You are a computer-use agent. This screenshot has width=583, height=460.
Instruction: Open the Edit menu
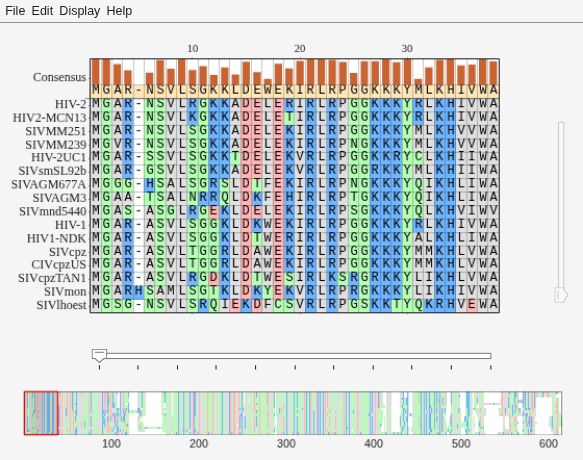point(42,11)
